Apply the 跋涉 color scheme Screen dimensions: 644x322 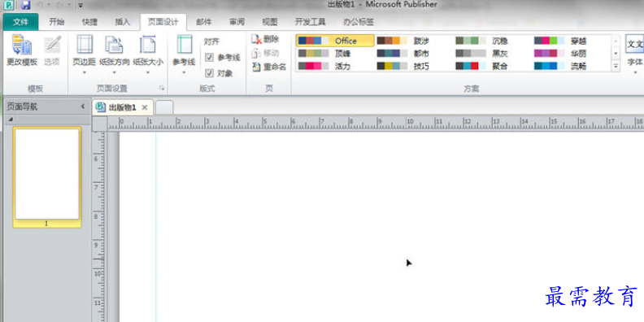coord(414,41)
